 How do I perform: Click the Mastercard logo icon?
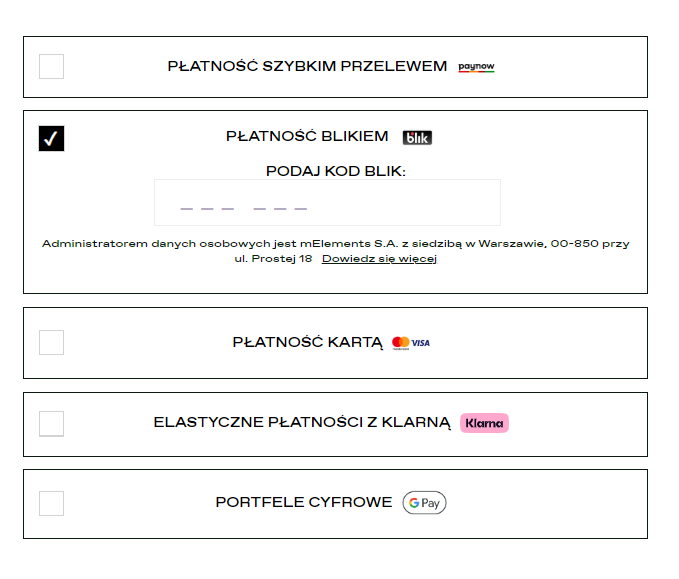401,343
